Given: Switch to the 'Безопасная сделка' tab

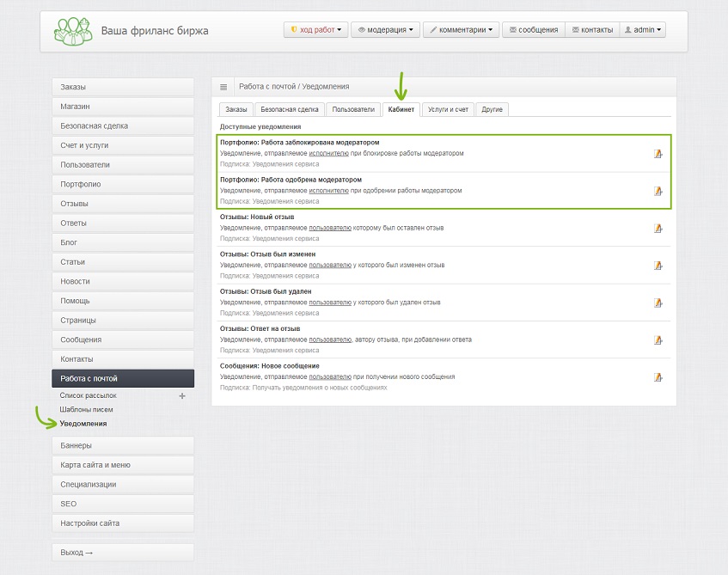Looking at the screenshot, I should pos(290,110).
